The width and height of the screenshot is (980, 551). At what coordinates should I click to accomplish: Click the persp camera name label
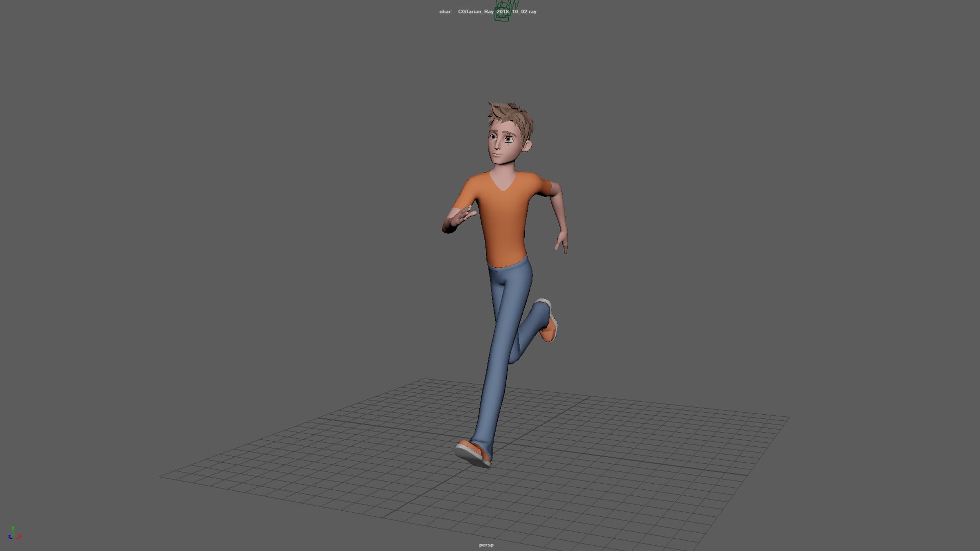[x=486, y=545]
